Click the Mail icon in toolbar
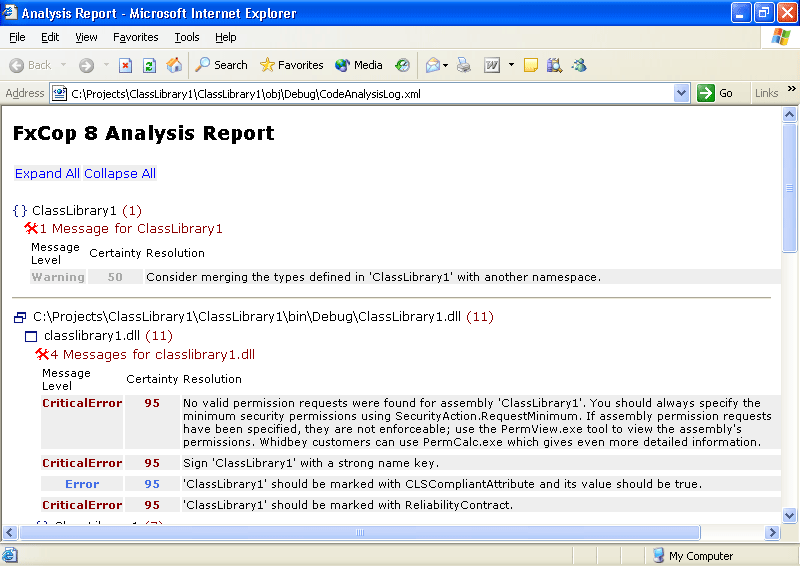The width and height of the screenshot is (800, 566). click(433, 65)
